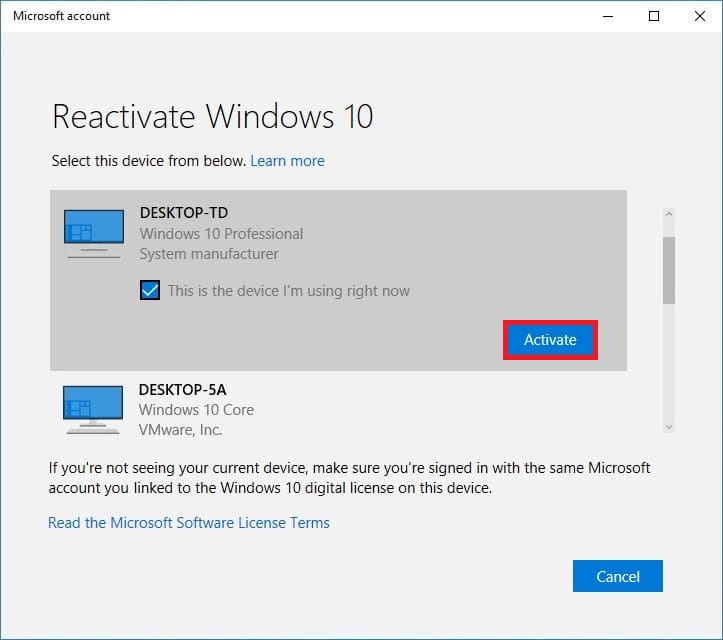Open the Learn more link

pyautogui.click(x=287, y=161)
